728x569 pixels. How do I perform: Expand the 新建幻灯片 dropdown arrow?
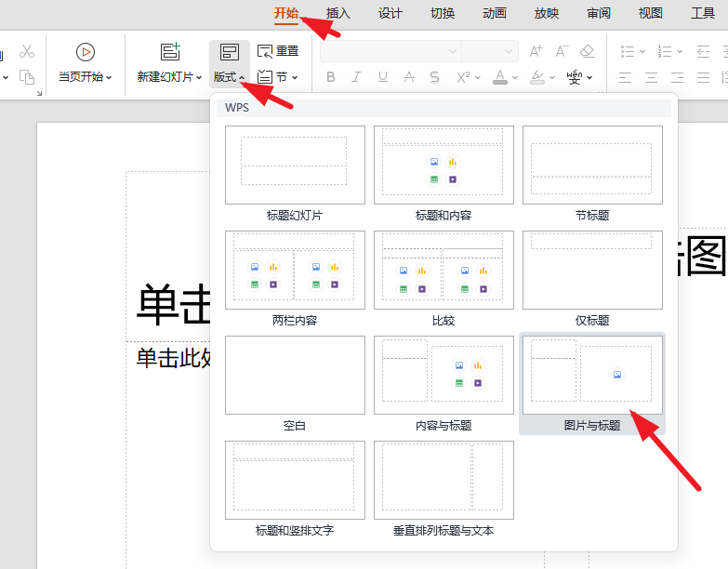coord(199,77)
